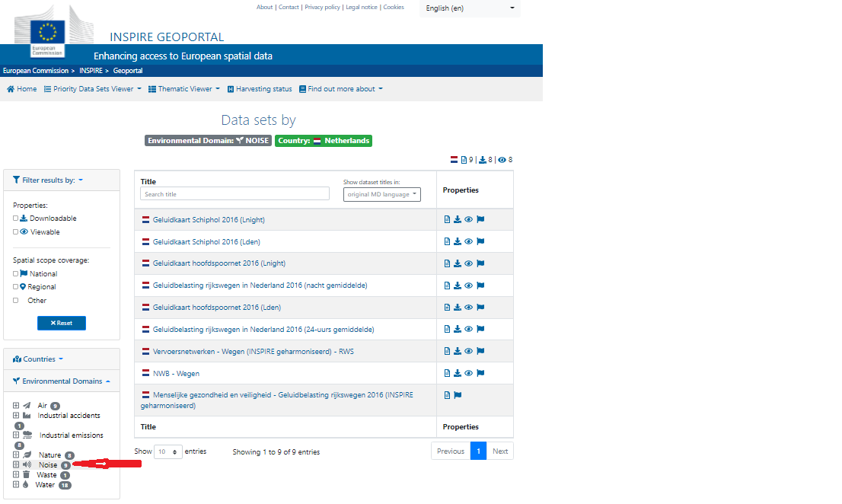
Task: Click the Next pagination button
Action: [500, 451]
